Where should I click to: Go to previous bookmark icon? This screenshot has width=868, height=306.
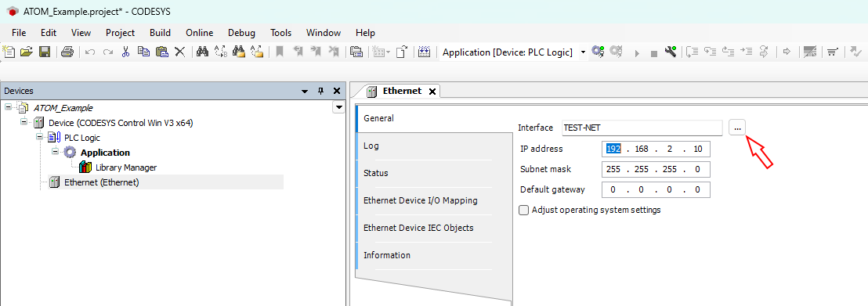(x=298, y=52)
